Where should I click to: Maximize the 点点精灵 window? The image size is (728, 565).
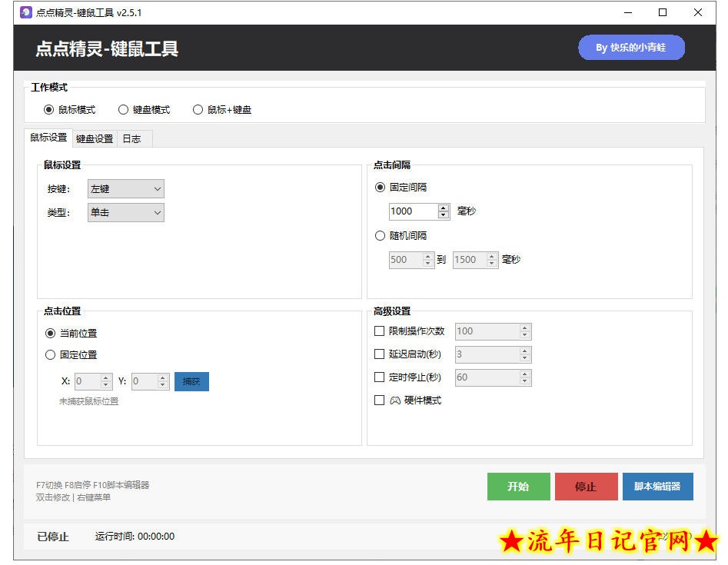pyautogui.click(x=663, y=13)
